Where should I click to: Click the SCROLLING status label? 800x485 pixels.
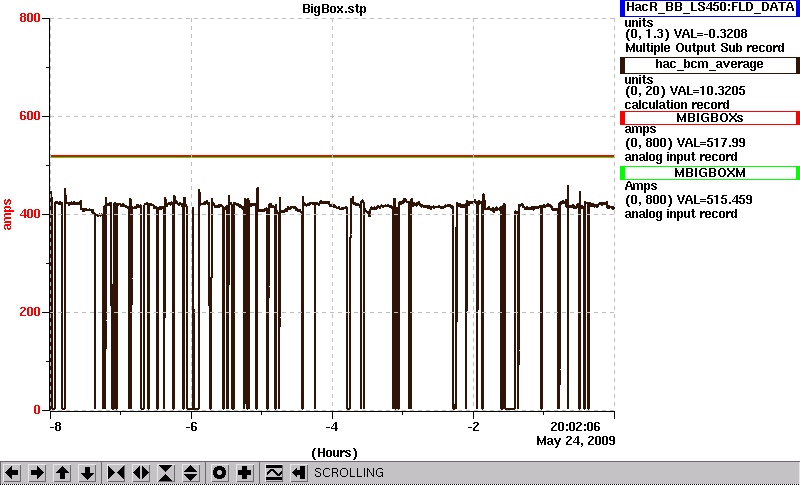[x=348, y=473]
